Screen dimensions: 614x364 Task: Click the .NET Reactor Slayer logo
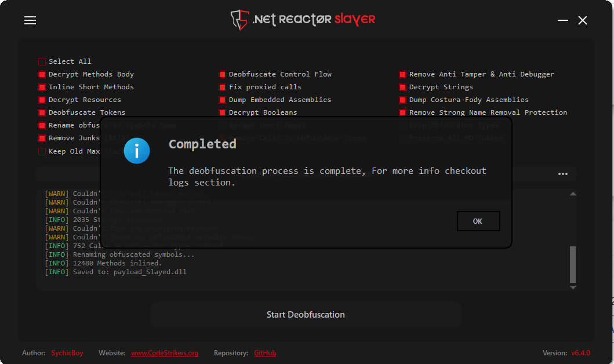(x=303, y=20)
